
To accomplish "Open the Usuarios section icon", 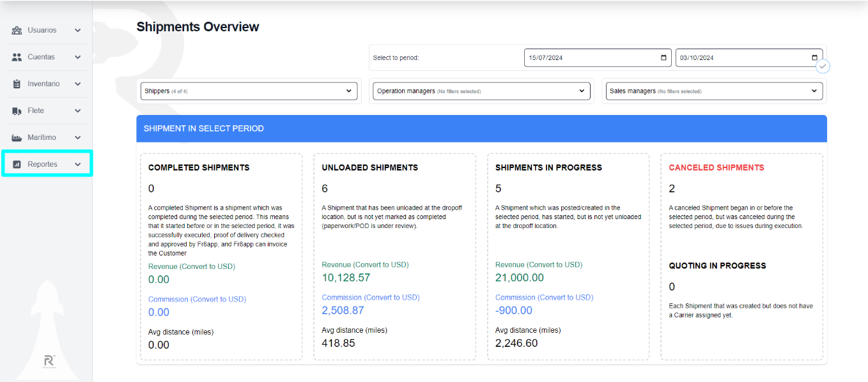I will click(15, 29).
